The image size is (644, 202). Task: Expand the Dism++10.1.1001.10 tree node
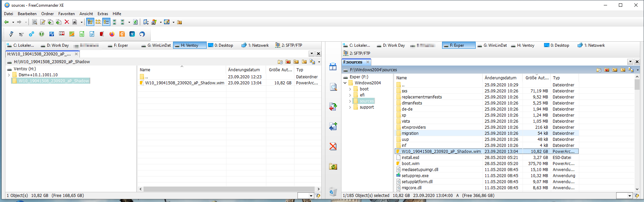[9, 75]
